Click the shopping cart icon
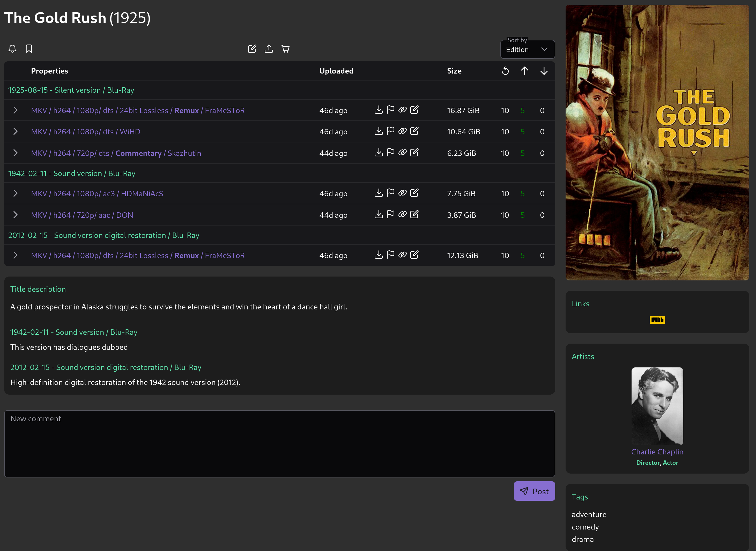 285,49
